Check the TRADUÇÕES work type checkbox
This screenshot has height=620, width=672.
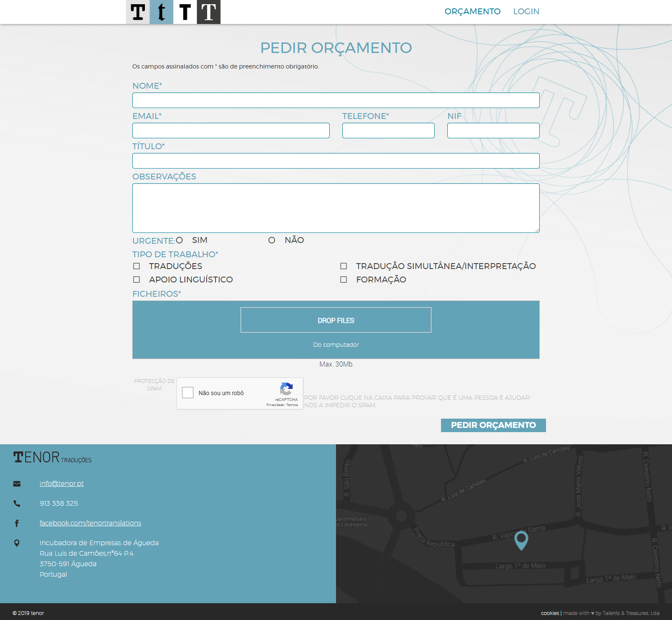[x=136, y=266]
